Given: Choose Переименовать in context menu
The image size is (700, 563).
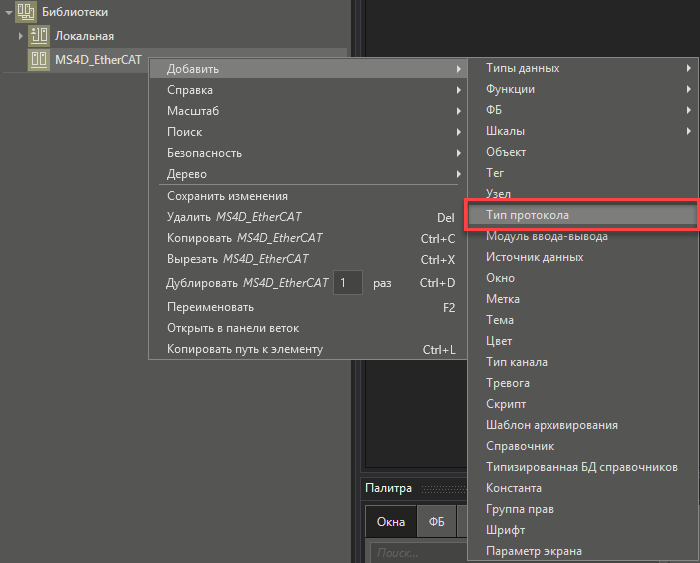Looking at the screenshot, I should (x=308, y=307).
